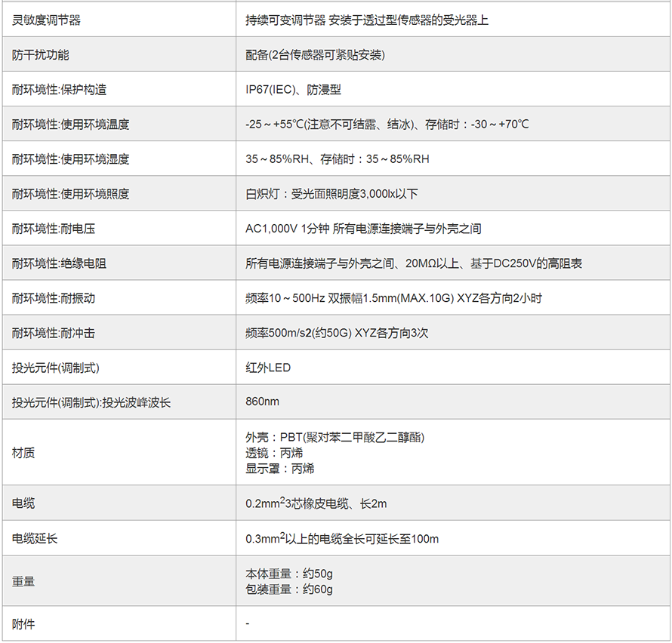The image size is (672, 643).
Task: Select the 使用环境照度 row label
Action: pyautogui.click(x=70, y=194)
